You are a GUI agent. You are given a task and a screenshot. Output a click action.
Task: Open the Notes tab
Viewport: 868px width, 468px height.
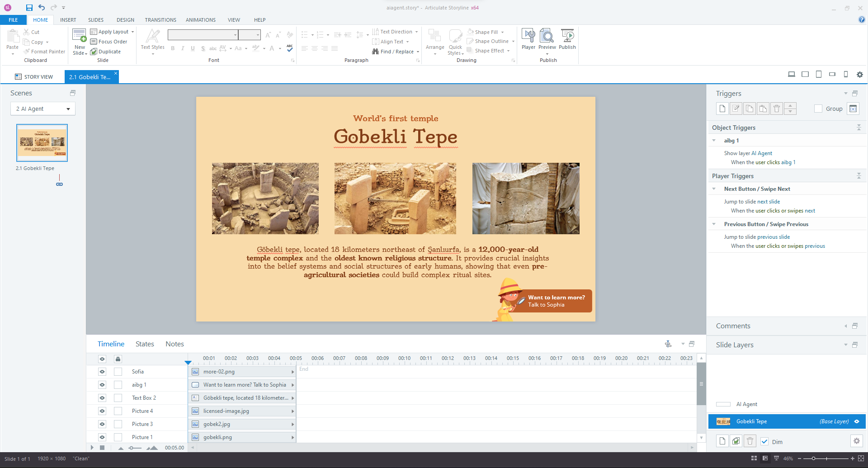click(175, 344)
